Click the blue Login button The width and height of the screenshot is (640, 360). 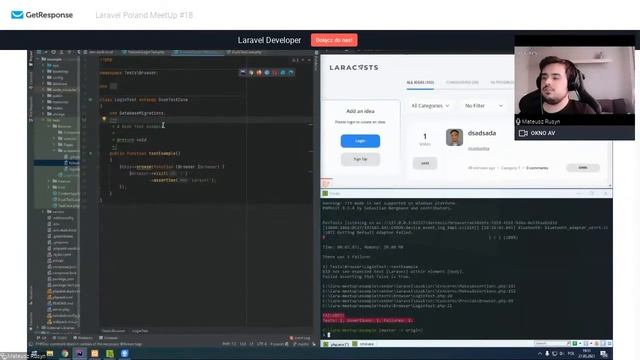[x=360, y=141]
